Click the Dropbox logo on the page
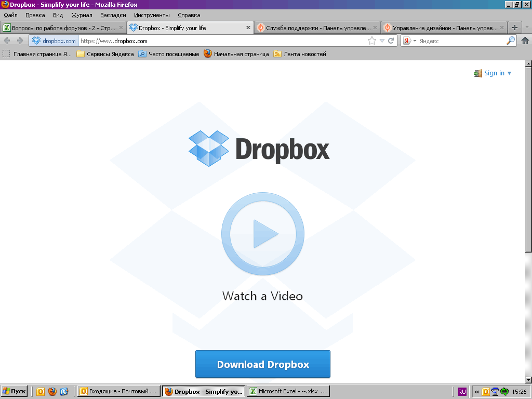Screen dimensions: 532x399 click(x=259, y=149)
